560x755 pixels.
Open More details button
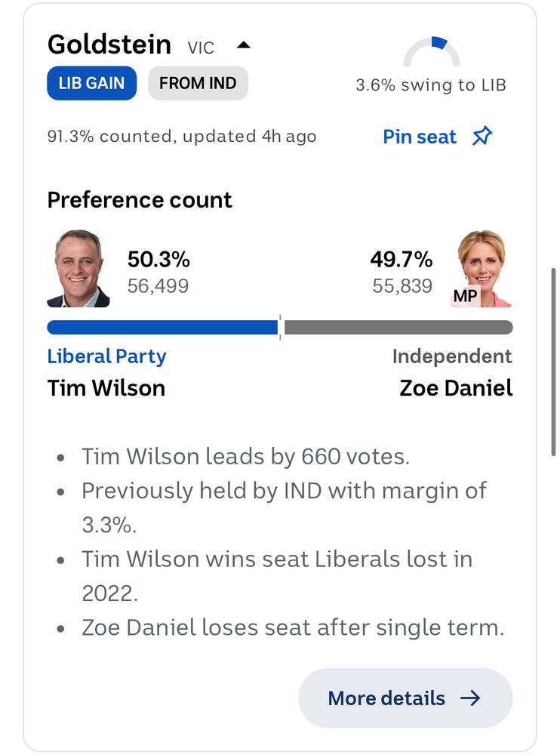(405, 698)
